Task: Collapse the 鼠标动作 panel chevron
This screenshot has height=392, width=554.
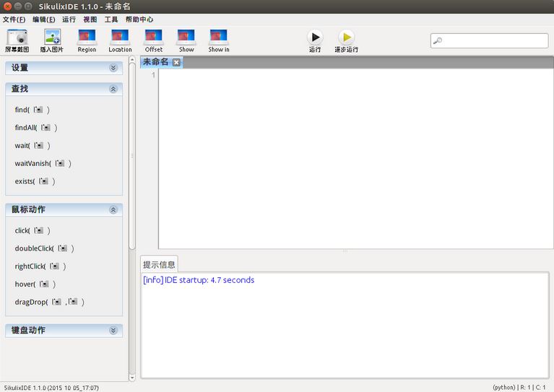Action: tap(113, 210)
